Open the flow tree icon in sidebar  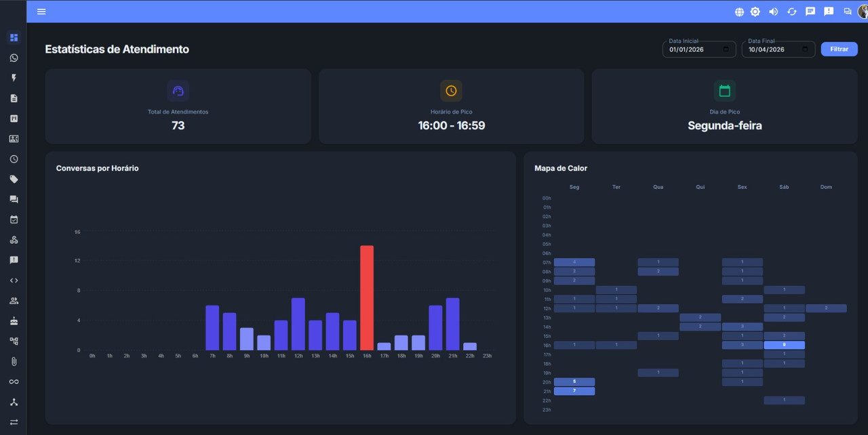tap(14, 341)
